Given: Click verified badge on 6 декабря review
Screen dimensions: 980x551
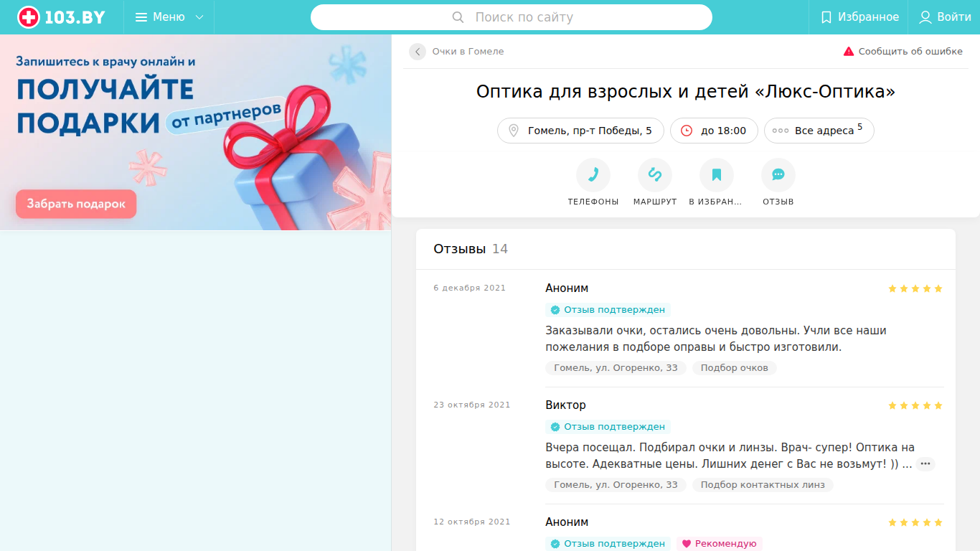Looking at the screenshot, I should click(x=608, y=310).
